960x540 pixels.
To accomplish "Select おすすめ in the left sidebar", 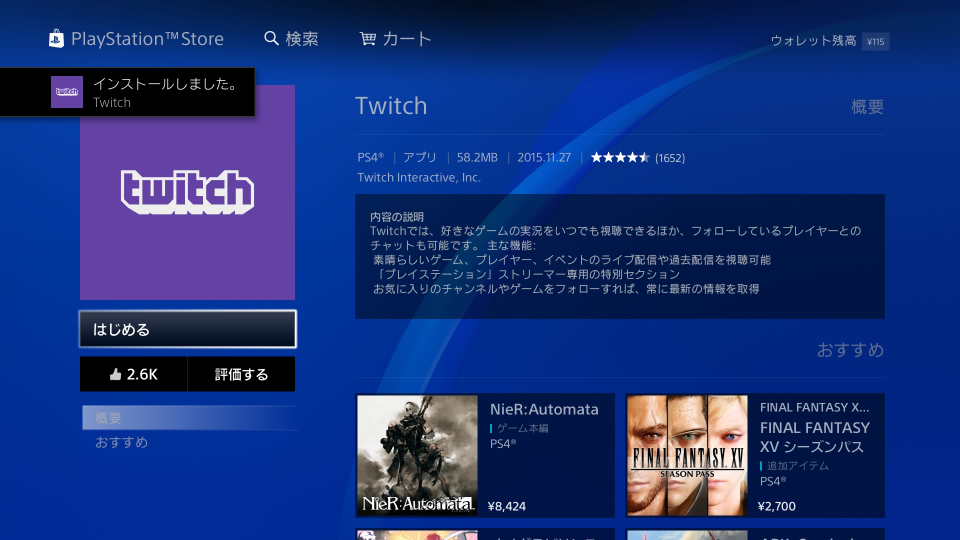I will (121, 442).
